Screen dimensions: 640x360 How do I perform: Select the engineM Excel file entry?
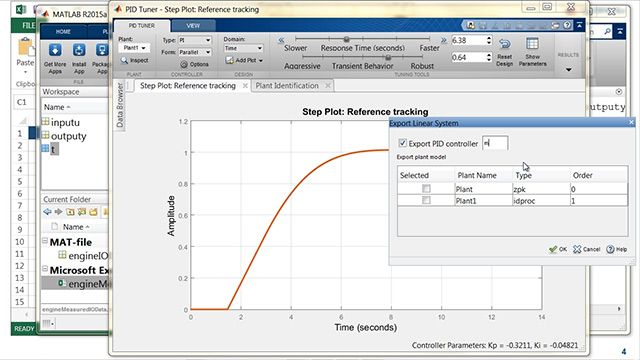tap(83, 283)
